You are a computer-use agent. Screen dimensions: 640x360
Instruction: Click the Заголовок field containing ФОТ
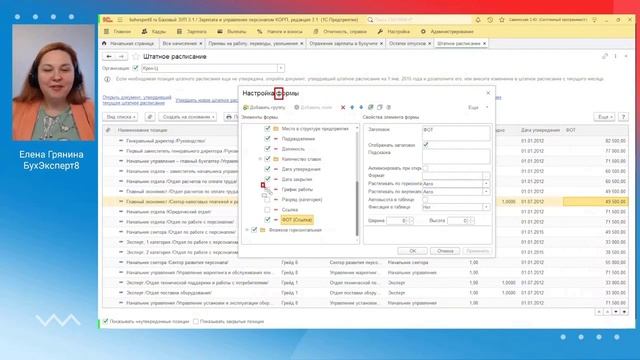456,133
